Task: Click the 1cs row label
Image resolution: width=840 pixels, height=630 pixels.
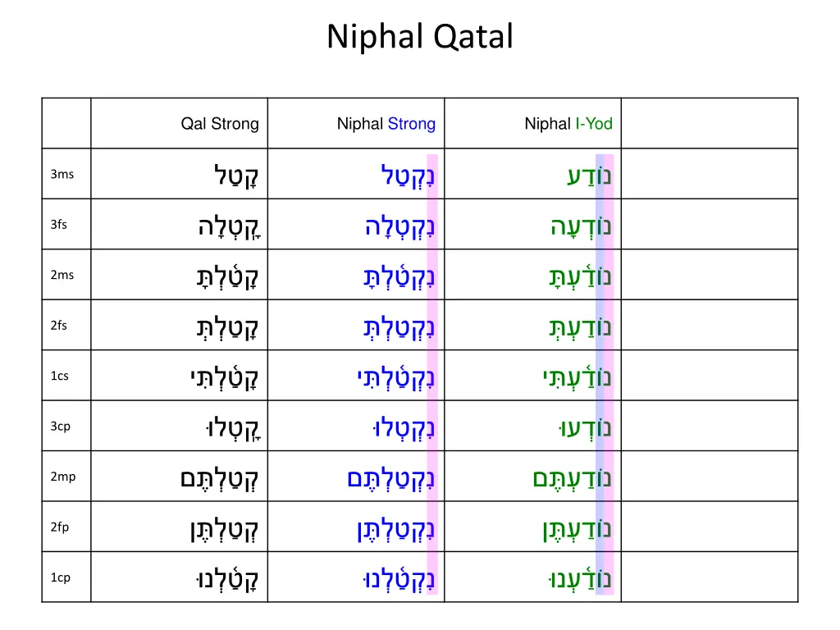Action: 59,376
